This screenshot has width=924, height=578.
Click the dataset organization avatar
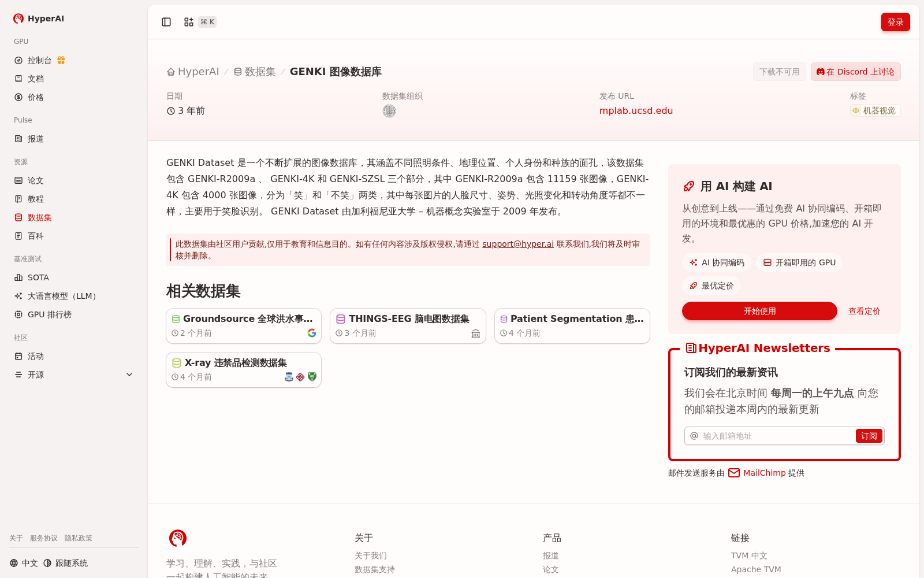point(389,111)
